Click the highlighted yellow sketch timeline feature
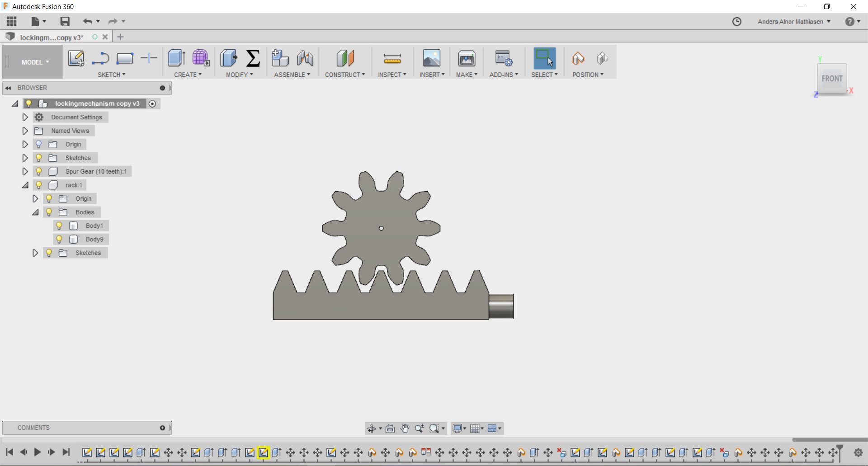The height and width of the screenshot is (466, 868). [263, 452]
